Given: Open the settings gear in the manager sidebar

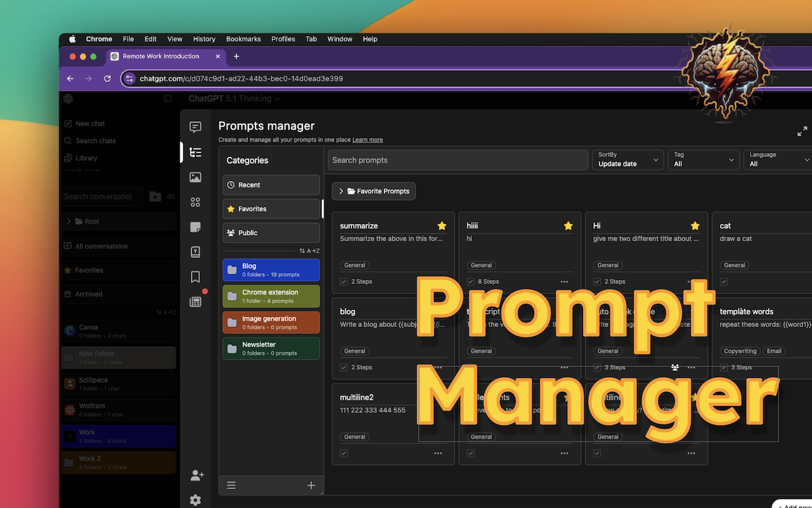Looking at the screenshot, I should coord(195,500).
